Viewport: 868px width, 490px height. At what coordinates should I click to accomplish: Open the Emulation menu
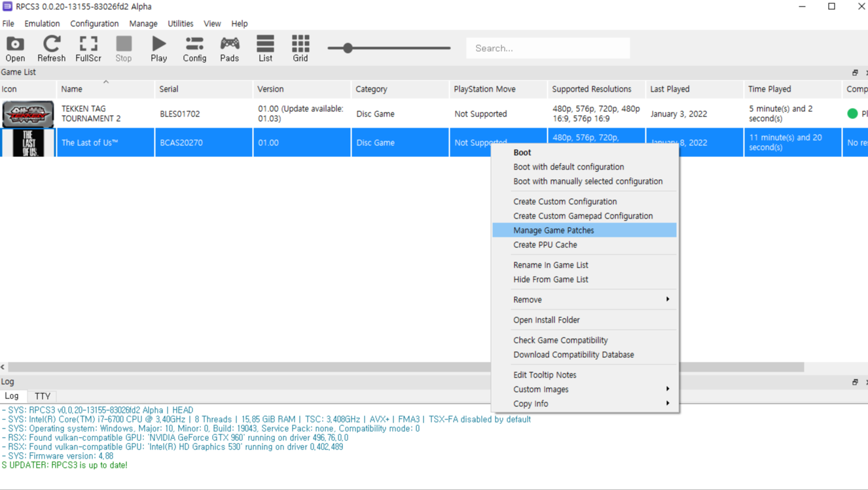click(42, 24)
